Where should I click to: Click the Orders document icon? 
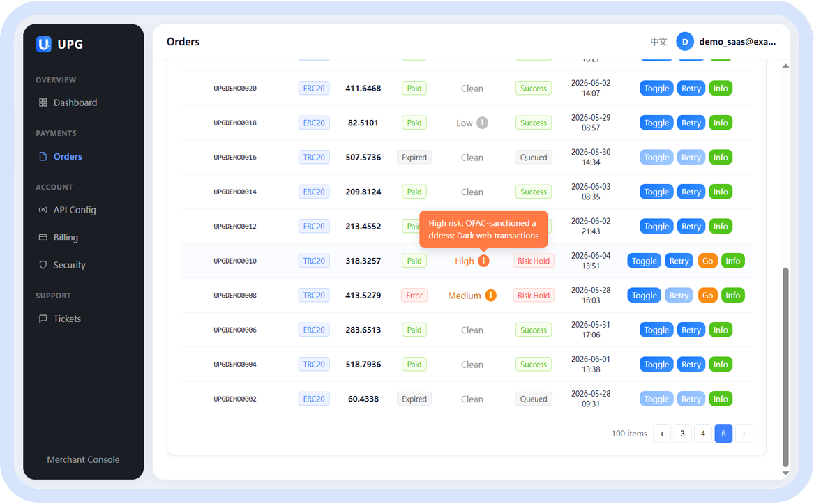coord(43,156)
